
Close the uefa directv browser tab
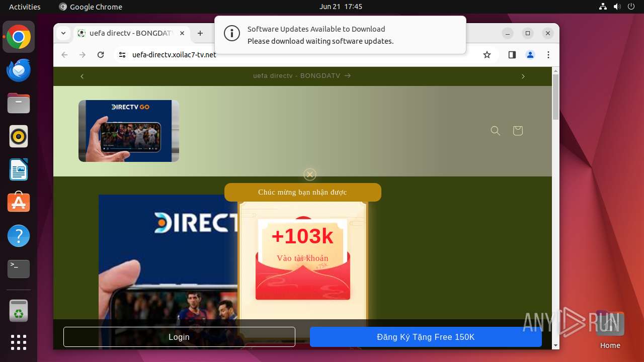(x=182, y=33)
